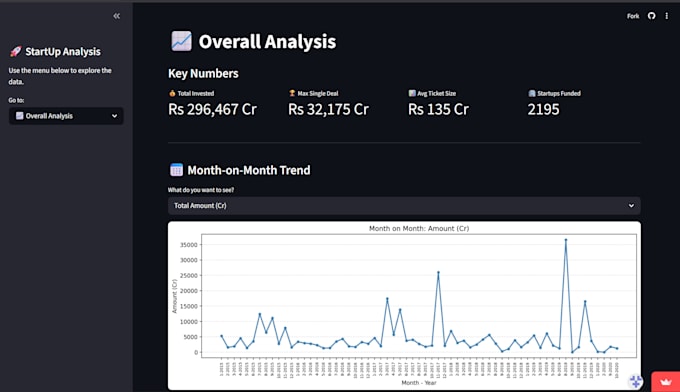Click the StartUp Analysis sidebar title
This screenshot has height=392, width=680.
63,52
